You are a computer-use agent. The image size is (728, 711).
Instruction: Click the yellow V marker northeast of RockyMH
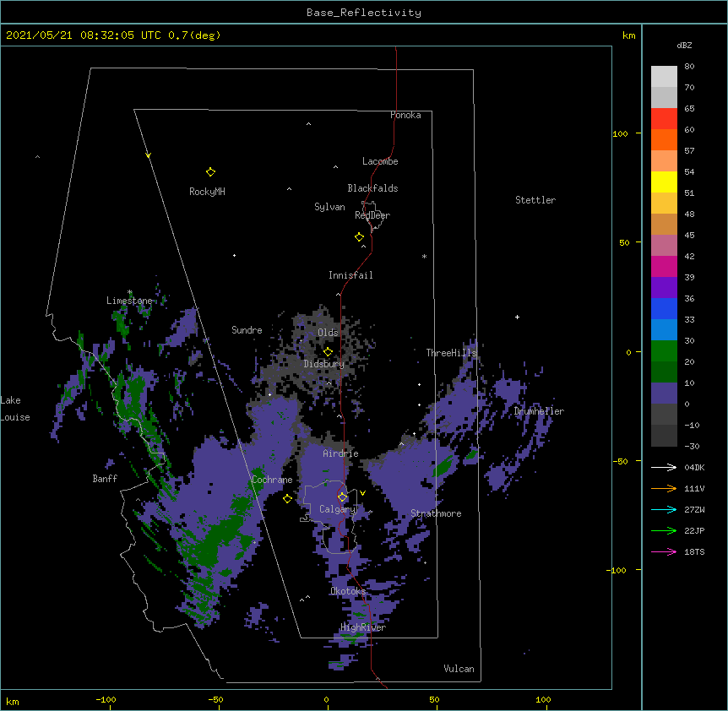pos(148,155)
